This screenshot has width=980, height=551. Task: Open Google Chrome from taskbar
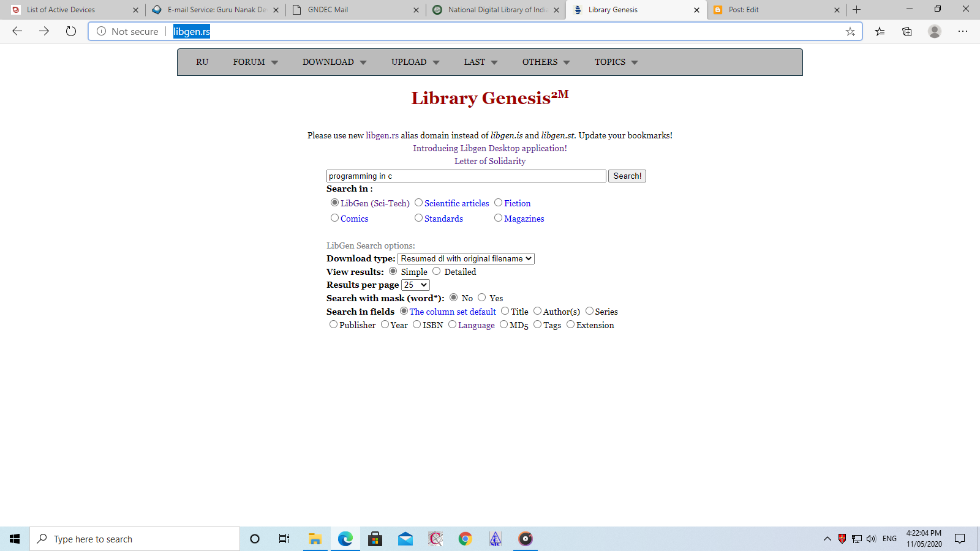[466, 539]
